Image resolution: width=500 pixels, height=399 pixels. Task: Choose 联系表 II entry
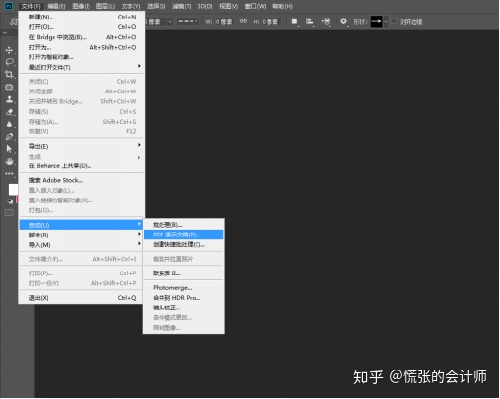pos(184,273)
